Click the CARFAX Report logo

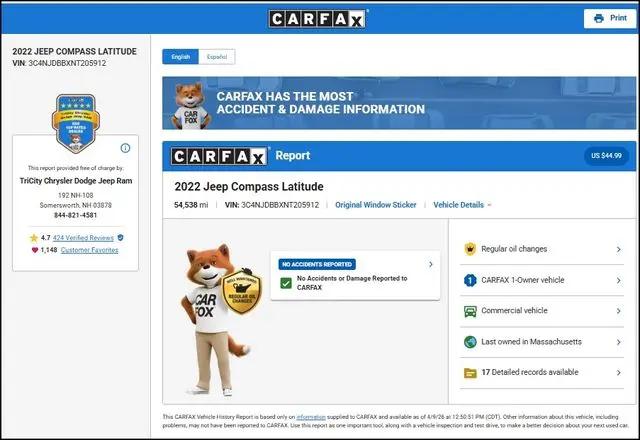220,156
